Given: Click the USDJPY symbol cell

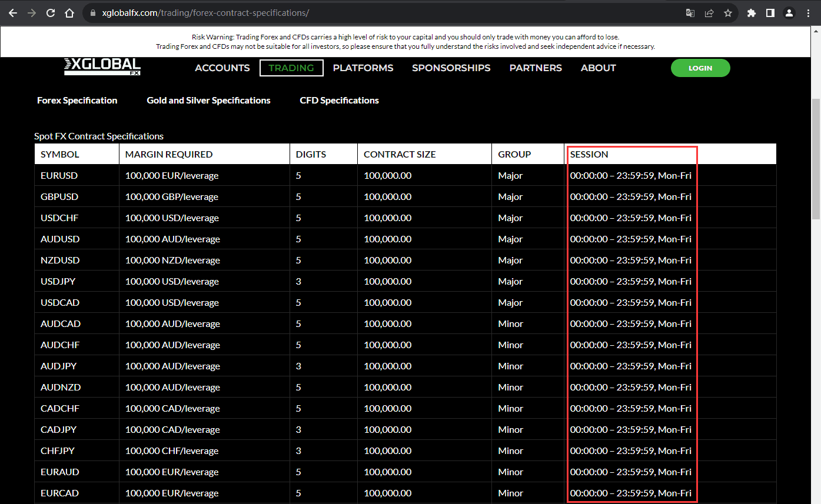Looking at the screenshot, I should [77, 281].
